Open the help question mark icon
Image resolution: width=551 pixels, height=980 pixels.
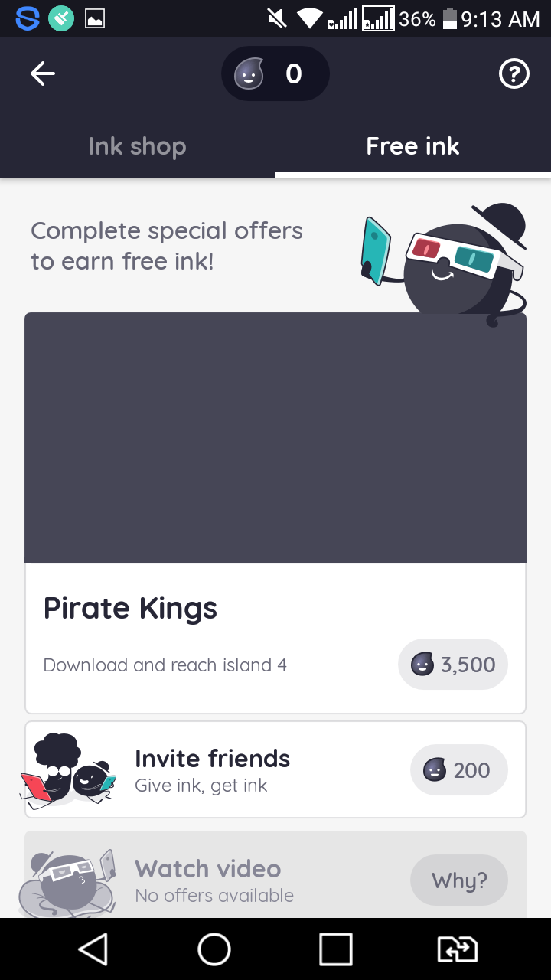[x=514, y=73]
